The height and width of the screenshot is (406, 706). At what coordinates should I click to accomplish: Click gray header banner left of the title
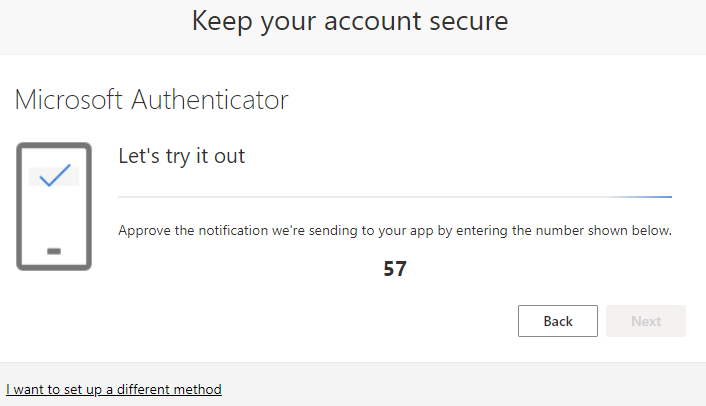90,22
